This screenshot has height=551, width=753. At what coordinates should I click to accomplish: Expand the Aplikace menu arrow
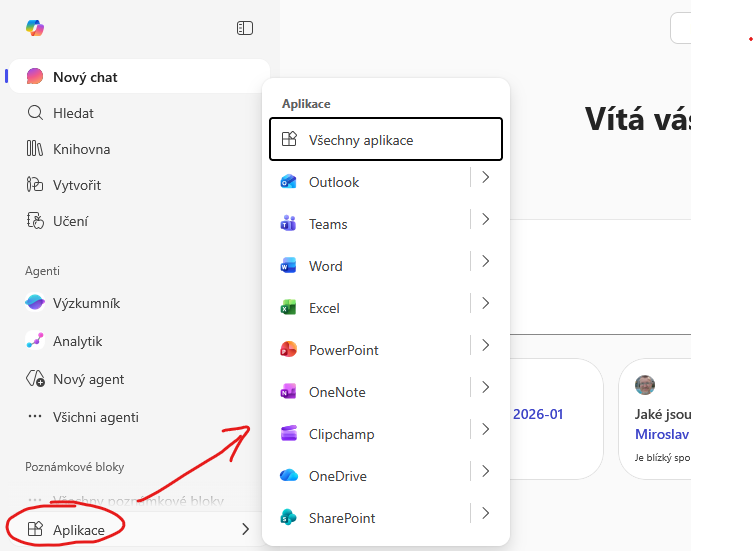tap(245, 529)
